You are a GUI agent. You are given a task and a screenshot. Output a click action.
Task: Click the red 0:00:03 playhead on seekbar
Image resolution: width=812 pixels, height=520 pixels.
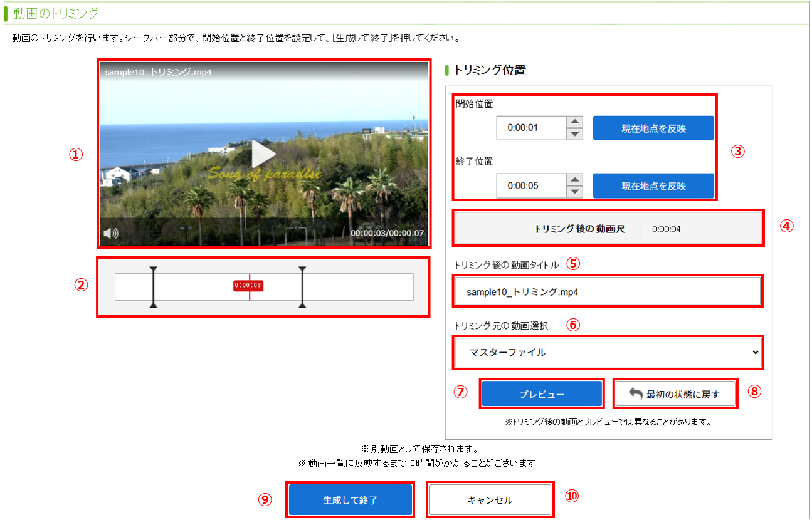pos(248,286)
